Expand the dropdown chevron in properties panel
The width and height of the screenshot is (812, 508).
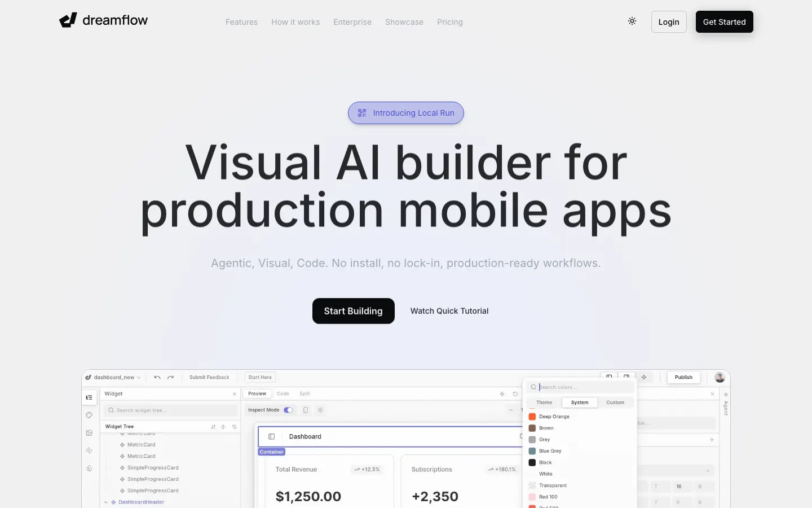pos(708,471)
